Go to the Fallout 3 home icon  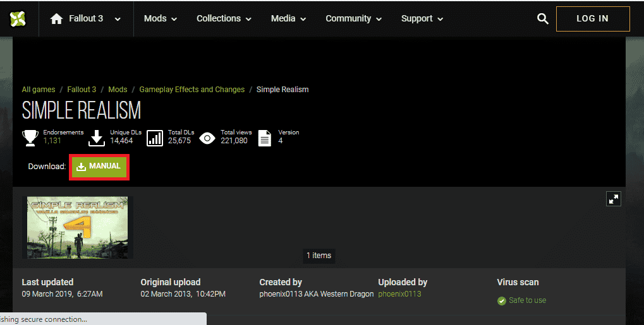pyautogui.click(x=56, y=19)
